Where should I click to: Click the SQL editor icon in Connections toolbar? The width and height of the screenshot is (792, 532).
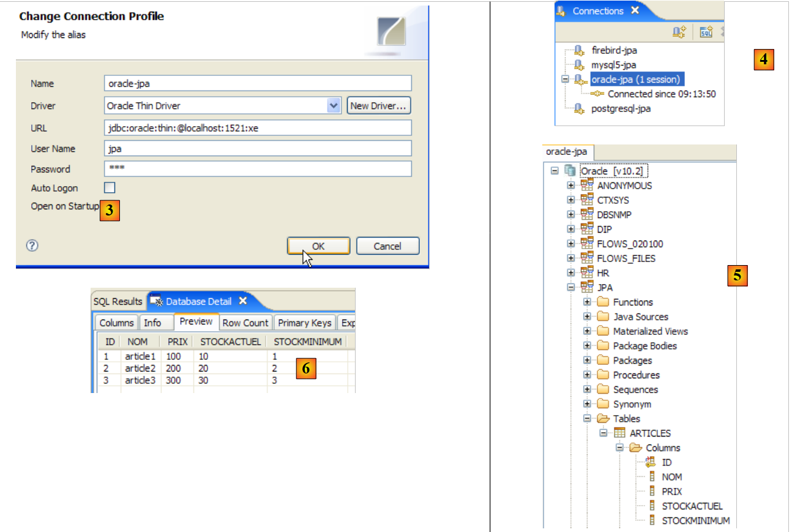pos(706,32)
